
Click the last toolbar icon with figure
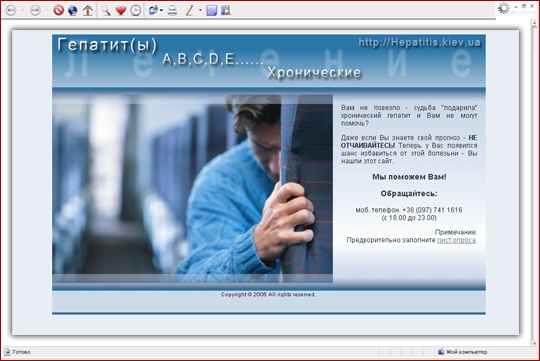pyautogui.click(x=226, y=10)
